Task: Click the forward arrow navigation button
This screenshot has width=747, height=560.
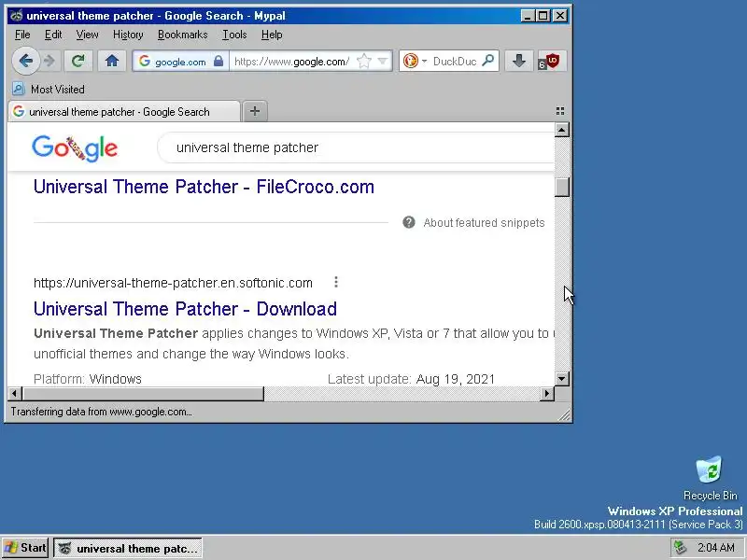Action: click(x=49, y=61)
